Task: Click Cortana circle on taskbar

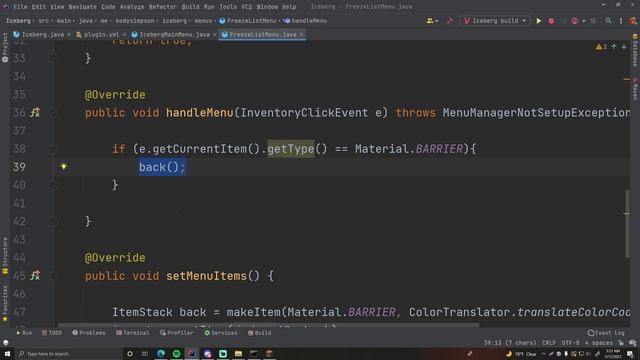Action: tap(130, 353)
